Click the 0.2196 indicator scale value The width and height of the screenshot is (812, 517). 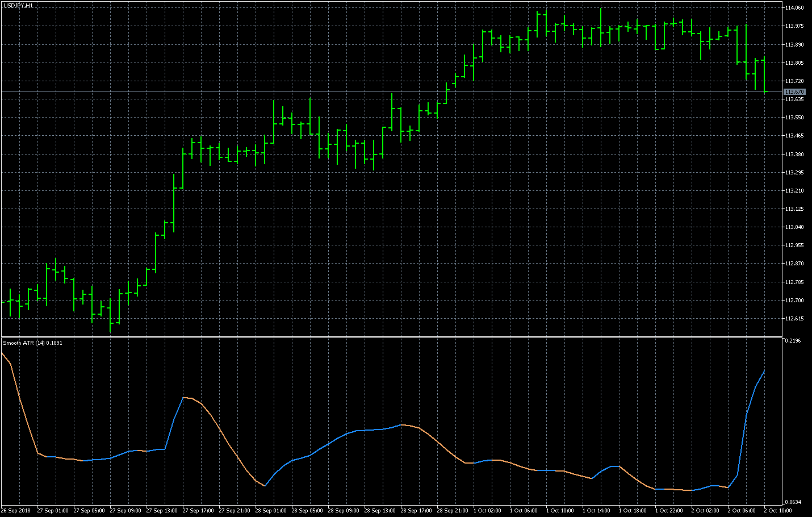792,341
